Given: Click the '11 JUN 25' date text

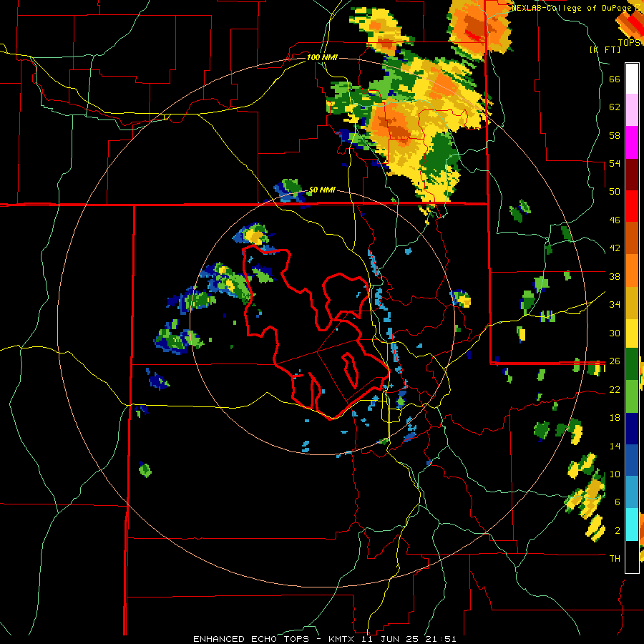Looking at the screenshot, I should [x=390, y=639].
